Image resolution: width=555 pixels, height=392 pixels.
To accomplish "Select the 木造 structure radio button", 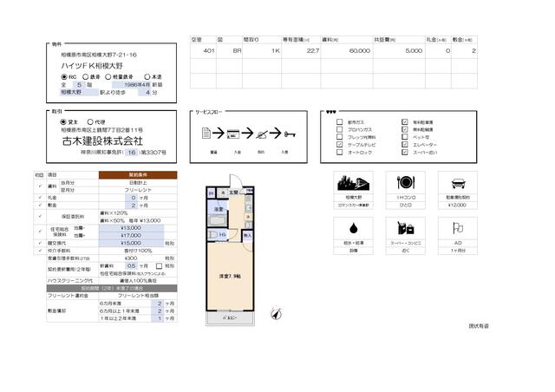I will (x=147, y=76).
